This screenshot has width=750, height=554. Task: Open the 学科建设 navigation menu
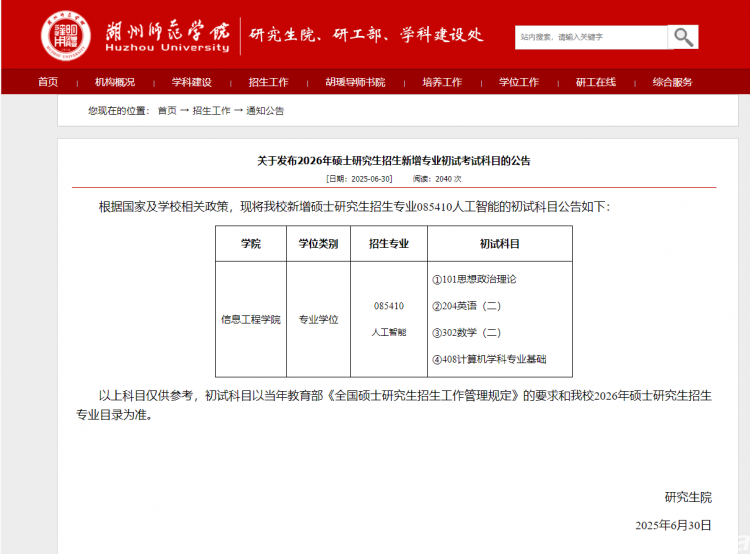192,82
